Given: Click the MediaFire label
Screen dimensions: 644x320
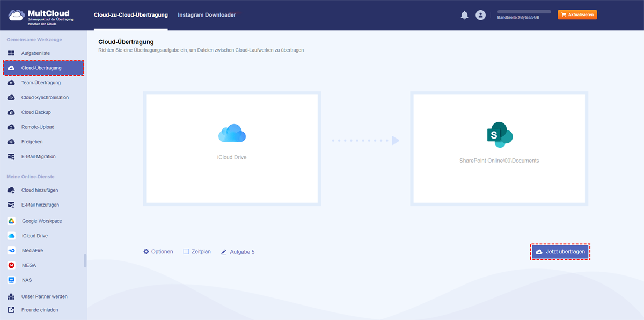Looking at the screenshot, I should point(34,251).
